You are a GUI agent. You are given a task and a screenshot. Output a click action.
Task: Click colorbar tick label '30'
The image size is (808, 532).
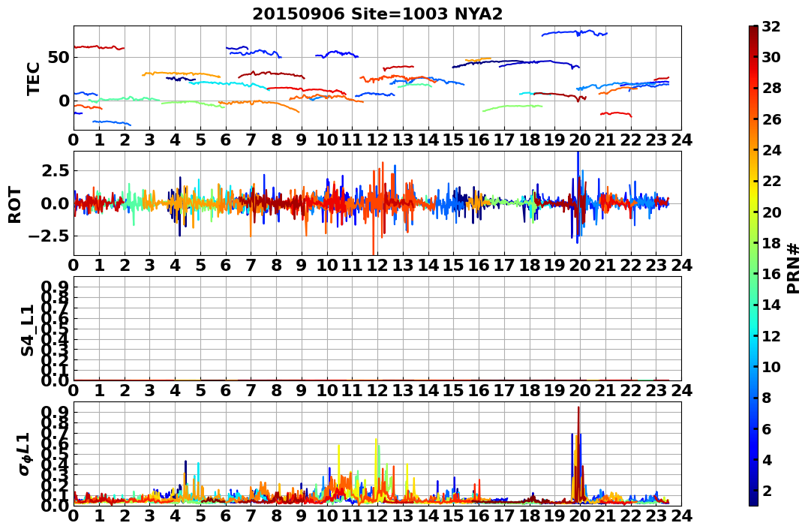pos(771,57)
